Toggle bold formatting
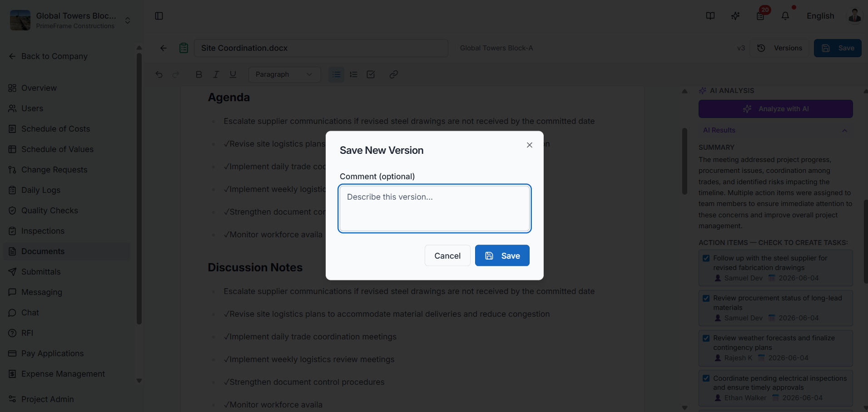Viewport: 868px width, 412px height. point(198,74)
